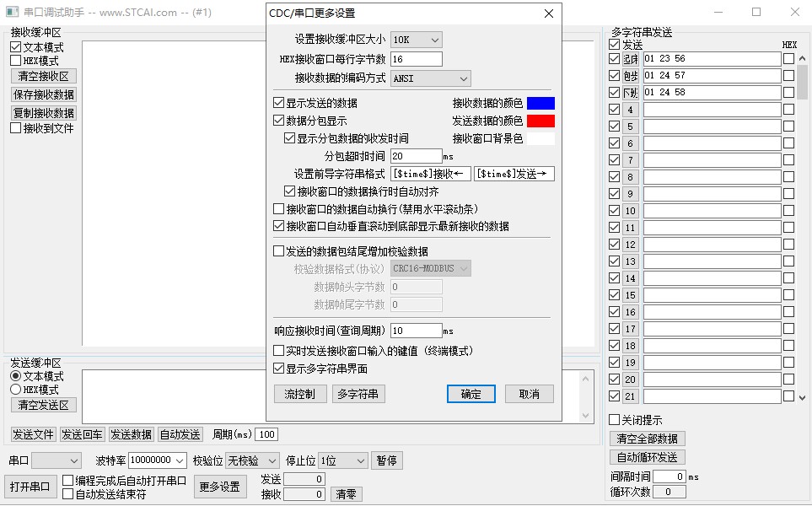This screenshot has width=812, height=506.
Task: Select 文本模式 radio in 发送缓冲区
Action: pyautogui.click(x=15, y=376)
